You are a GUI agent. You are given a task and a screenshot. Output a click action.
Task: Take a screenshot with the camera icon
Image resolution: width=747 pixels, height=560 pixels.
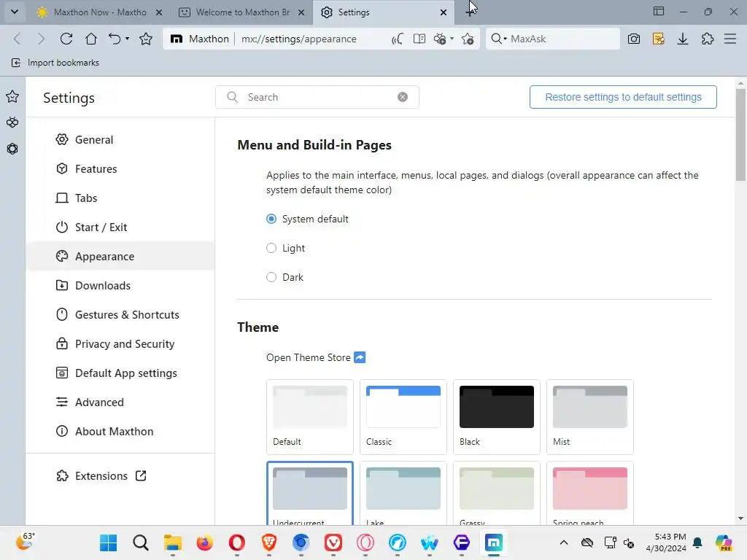634,39
